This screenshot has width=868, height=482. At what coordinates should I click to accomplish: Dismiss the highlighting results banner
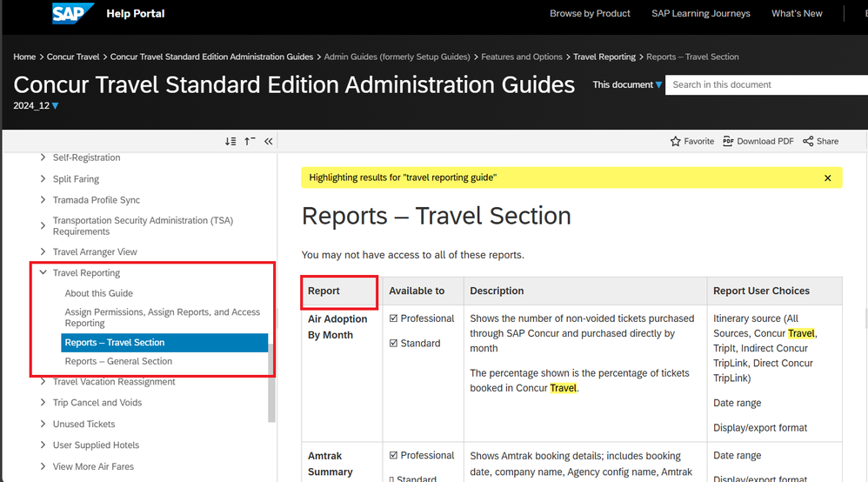tap(828, 177)
